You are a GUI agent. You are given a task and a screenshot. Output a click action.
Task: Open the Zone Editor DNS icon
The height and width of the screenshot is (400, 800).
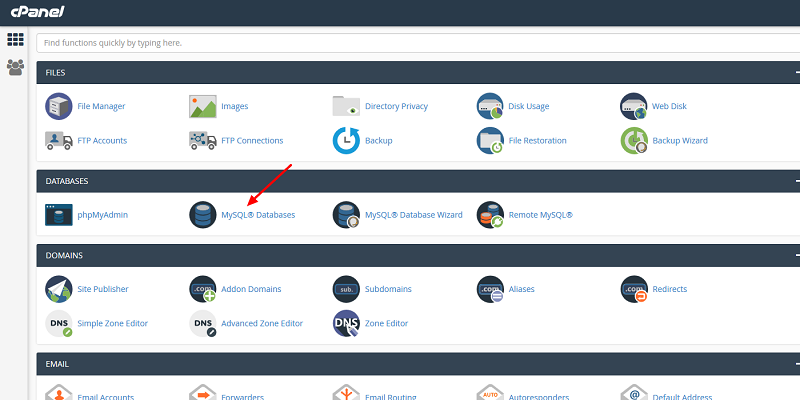(x=346, y=323)
